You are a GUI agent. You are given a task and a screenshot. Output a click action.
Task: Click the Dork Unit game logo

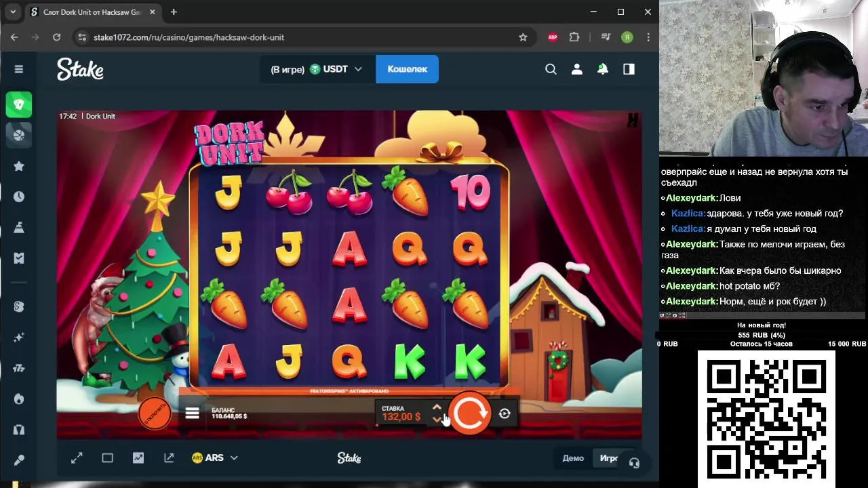(x=229, y=142)
